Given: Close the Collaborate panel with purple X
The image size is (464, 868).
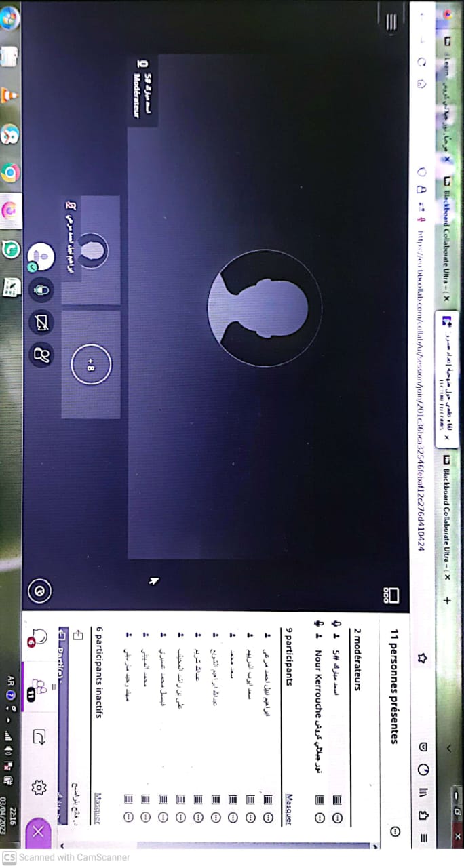Looking at the screenshot, I should tap(39, 831).
